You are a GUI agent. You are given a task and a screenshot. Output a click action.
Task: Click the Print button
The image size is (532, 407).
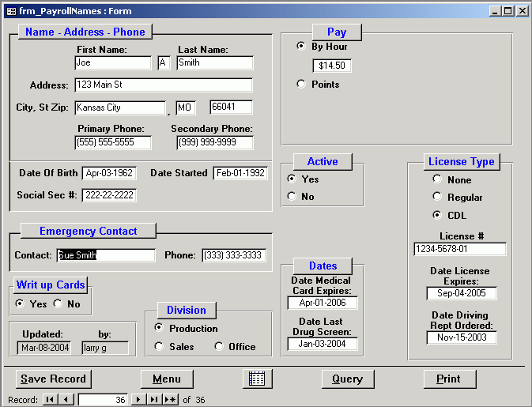[x=448, y=379]
